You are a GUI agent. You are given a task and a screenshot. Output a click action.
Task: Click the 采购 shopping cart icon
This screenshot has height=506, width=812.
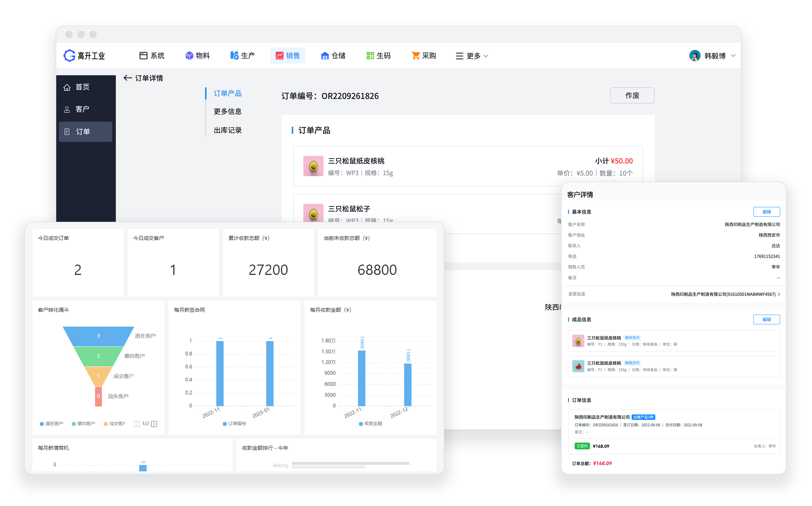point(415,56)
